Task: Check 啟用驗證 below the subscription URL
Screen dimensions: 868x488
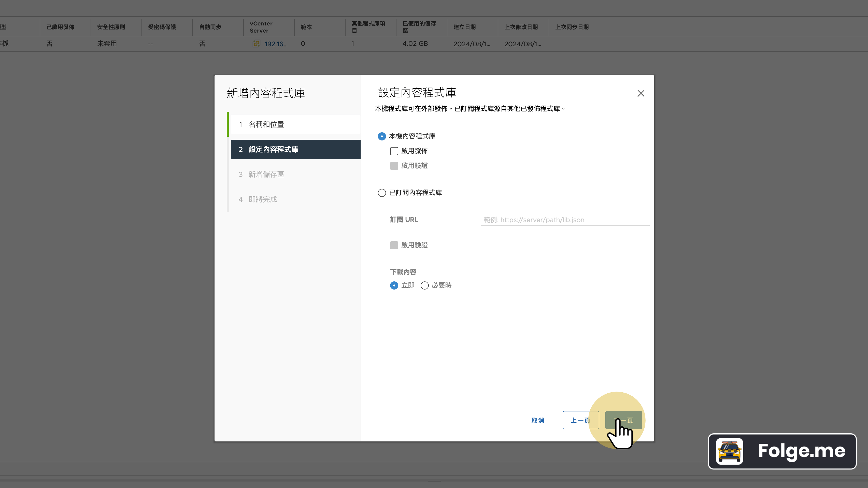Action: coord(394,245)
